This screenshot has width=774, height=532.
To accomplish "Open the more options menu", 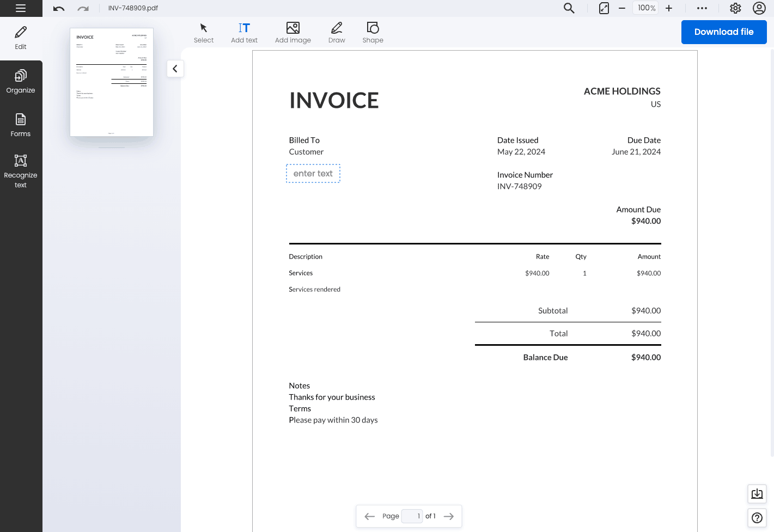I will tap(702, 8).
